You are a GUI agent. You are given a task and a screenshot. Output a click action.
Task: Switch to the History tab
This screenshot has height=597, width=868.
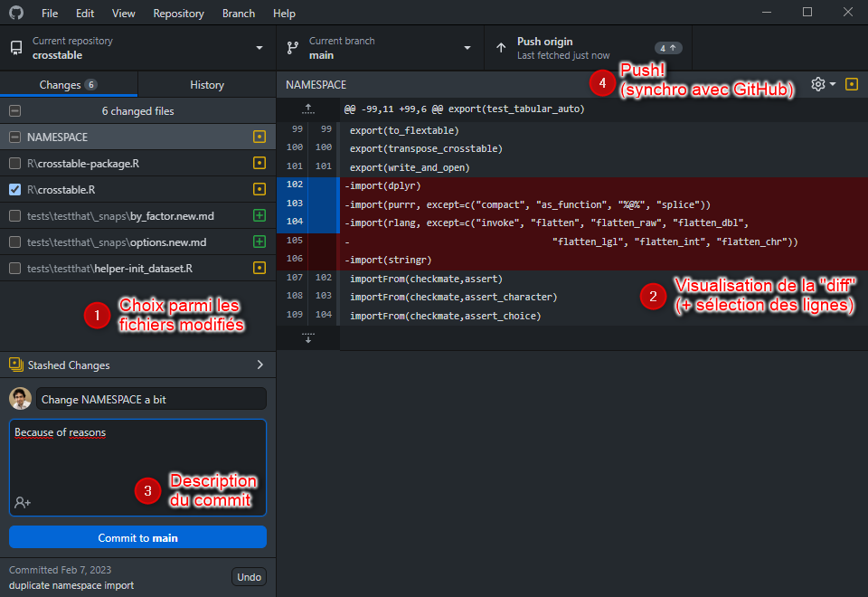point(206,85)
